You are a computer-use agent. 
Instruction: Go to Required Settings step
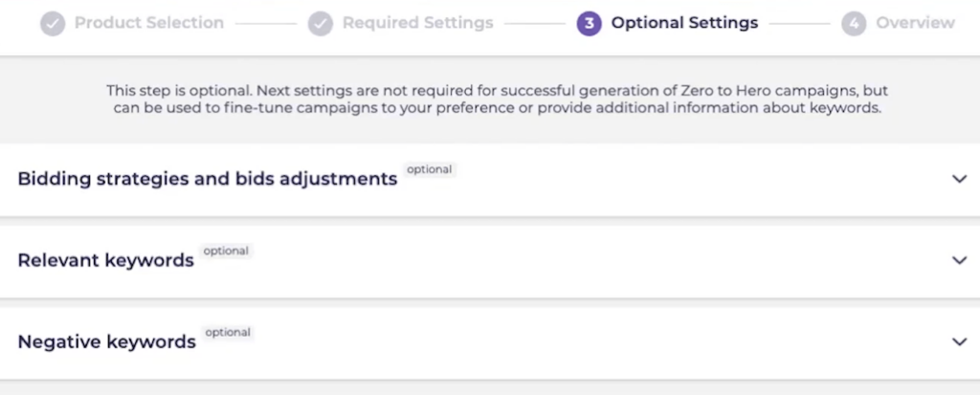click(417, 23)
